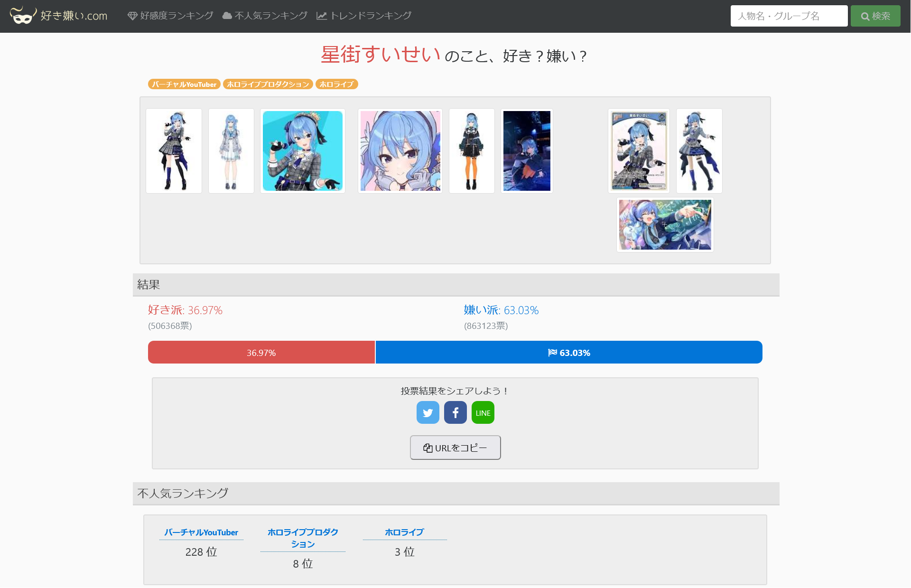Screen dimensions: 911x588
Task: Click the 星街すいせい title name
Action: [381, 55]
